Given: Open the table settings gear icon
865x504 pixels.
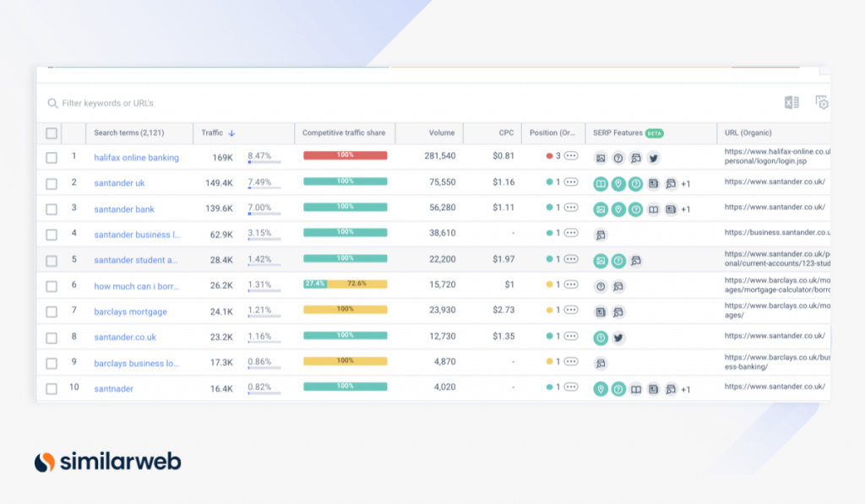Looking at the screenshot, I should click(x=822, y=103).
